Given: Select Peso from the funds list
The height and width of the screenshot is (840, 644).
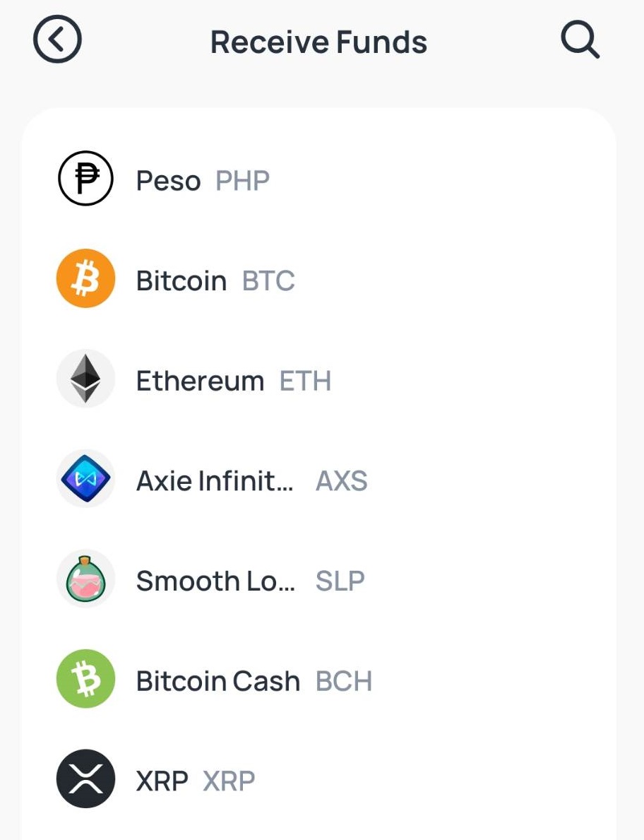Looking at the screenshot, I should 319,179.
